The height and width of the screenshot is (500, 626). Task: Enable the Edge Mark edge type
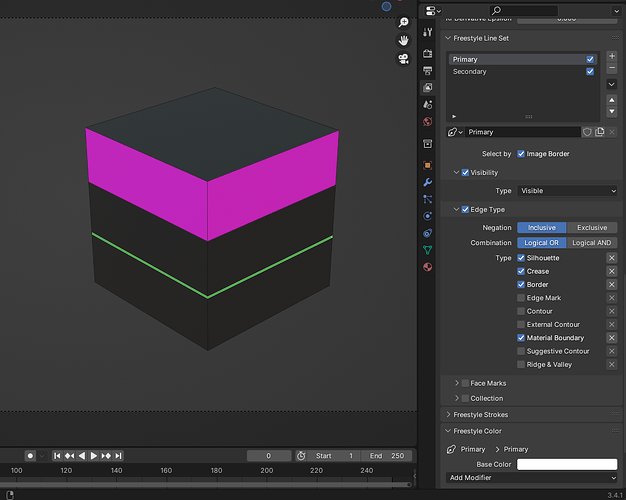click(x=521, y=298)
